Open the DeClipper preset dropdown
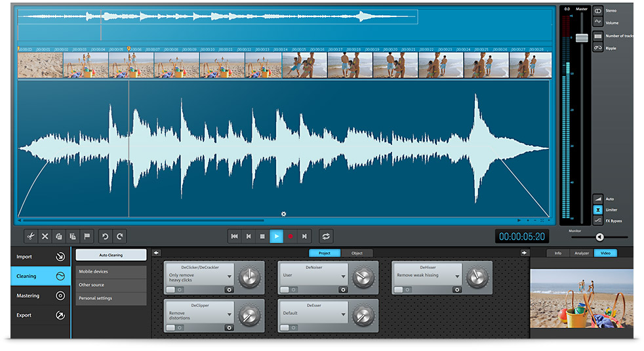644x351 pixels. point(228,314)
